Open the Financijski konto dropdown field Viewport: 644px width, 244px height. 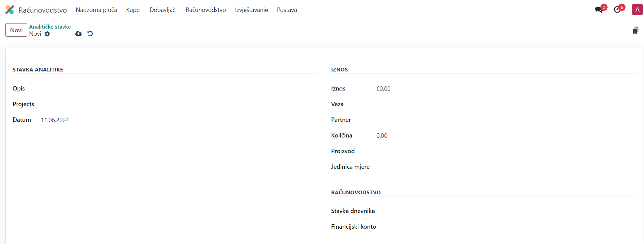click(x=503, y=227)
